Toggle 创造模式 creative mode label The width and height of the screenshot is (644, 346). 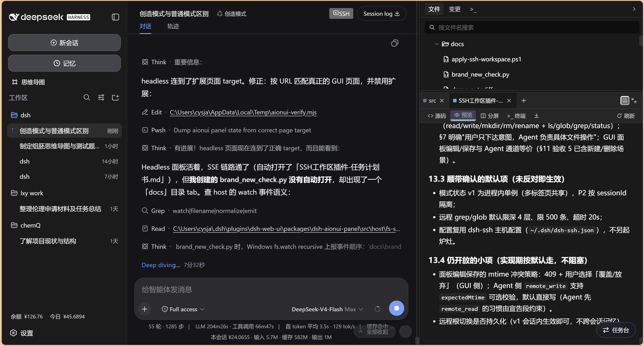(x=231, y=14)
